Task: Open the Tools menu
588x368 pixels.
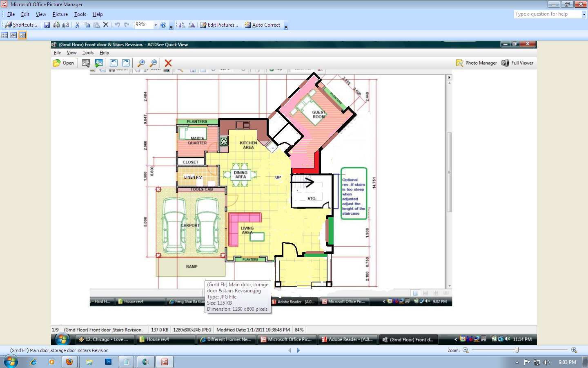Action: [x=80, y=14]
